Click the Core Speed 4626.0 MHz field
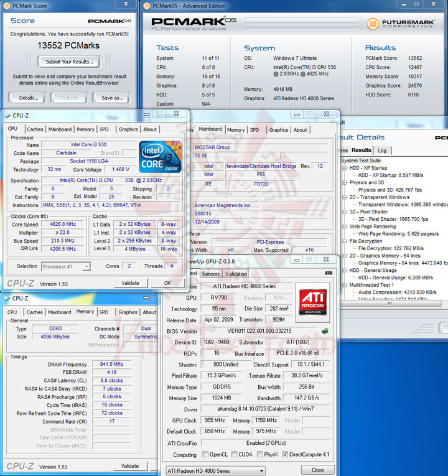 pos(62,224)
